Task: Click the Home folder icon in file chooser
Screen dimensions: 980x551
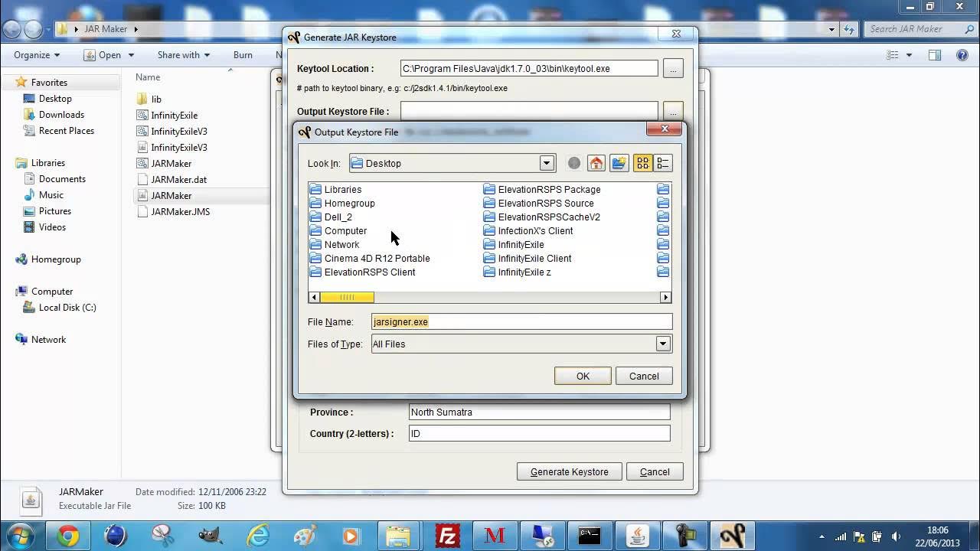Action: [x=596, y=163]
